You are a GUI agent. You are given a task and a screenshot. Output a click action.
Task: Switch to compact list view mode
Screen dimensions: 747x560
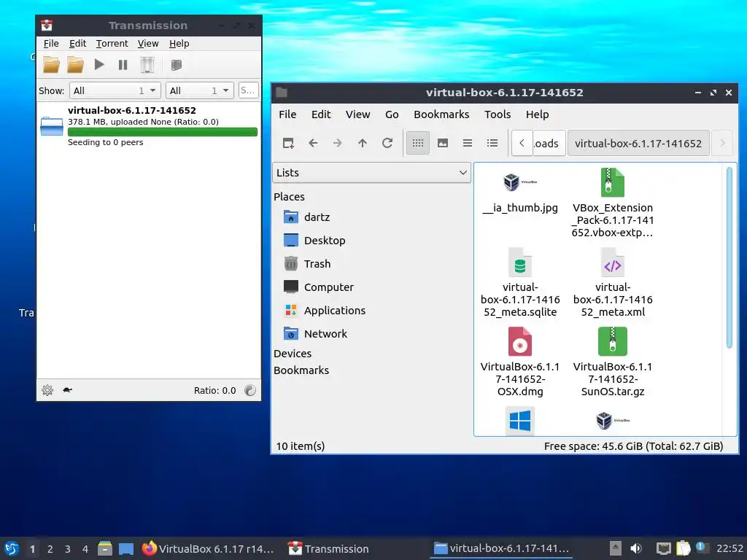click(x=468, y=143)
